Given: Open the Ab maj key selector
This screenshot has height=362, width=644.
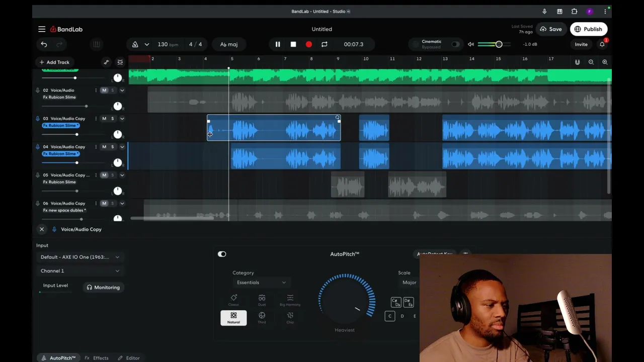Looking at the screenshot, I should [x=229, y=44].
